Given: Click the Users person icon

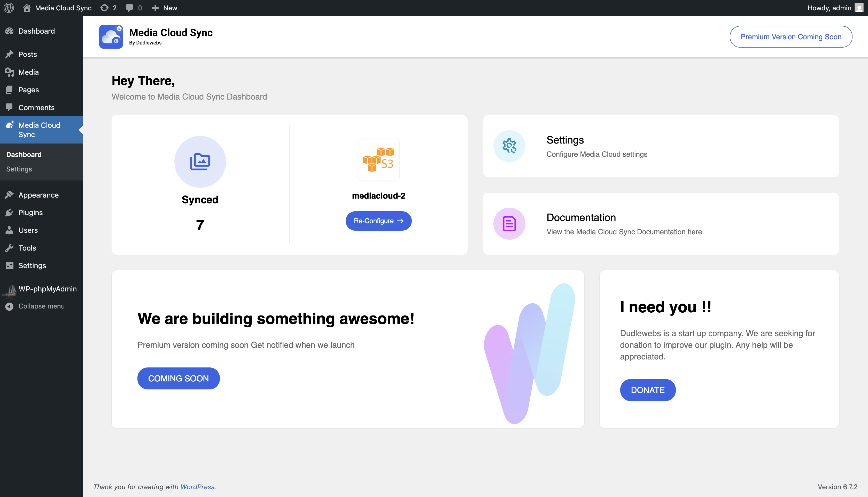Looking at the screenshot, I should pyautogui.click(x=10, y=230).
